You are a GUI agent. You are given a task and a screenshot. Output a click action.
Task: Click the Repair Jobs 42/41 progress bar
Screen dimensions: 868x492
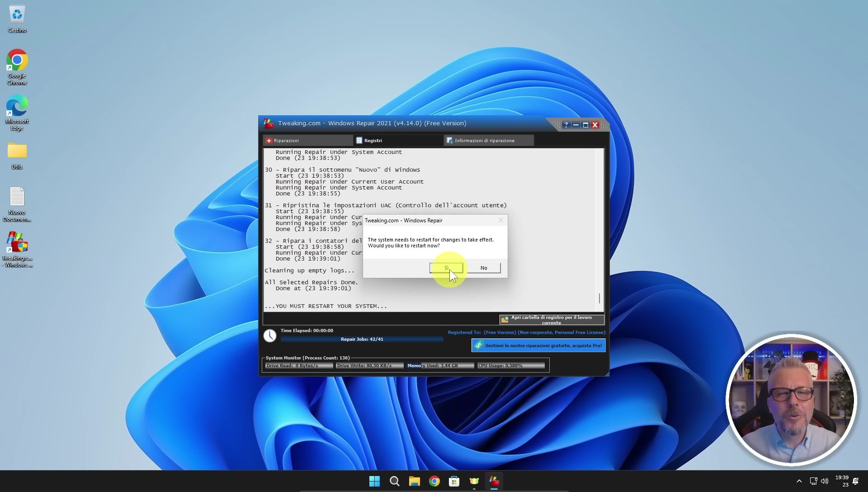[x=362, y=339]
